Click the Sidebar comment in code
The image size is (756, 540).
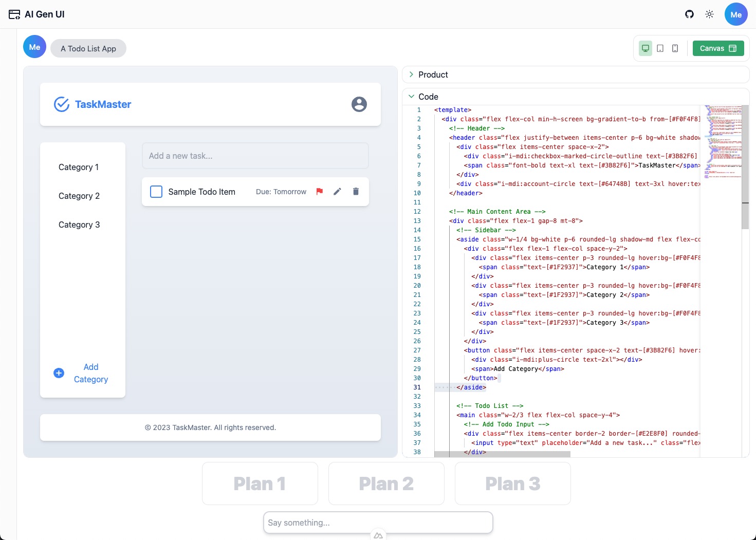point(486,230)
